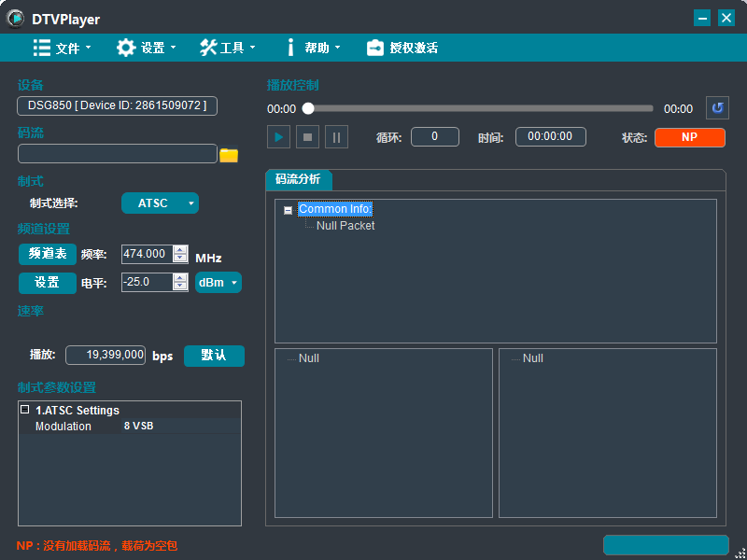The image size is (747, 560).
Task: Open the ATSC standard selection dropdown
Action: pos(160,203)
